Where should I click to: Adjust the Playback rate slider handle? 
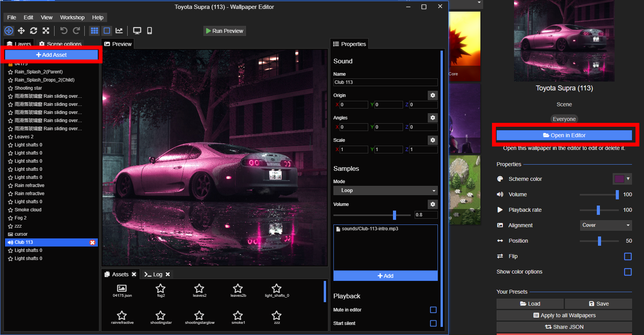click(598, 210)
